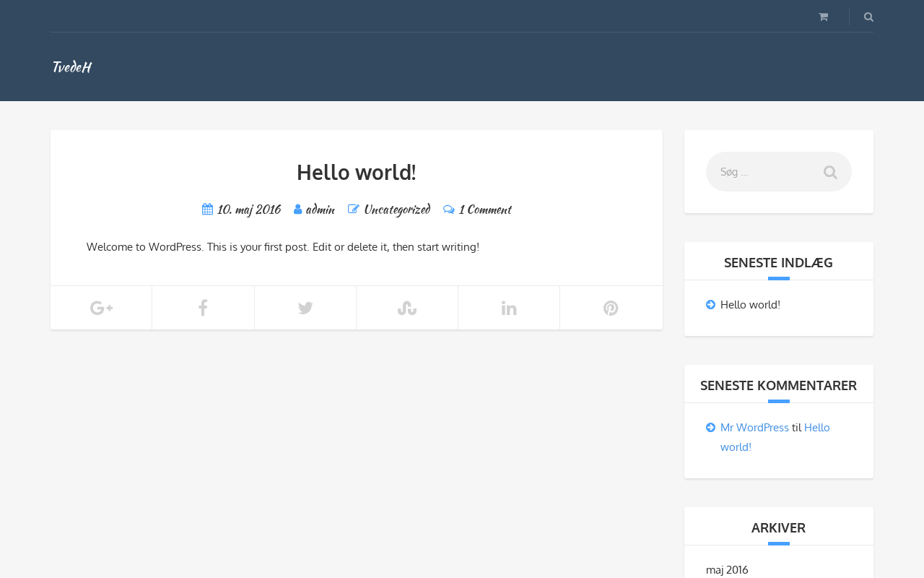Screen dimensions: 924x578
Task: Share post on StumbleUpon
Action: [x=407, y=309]
